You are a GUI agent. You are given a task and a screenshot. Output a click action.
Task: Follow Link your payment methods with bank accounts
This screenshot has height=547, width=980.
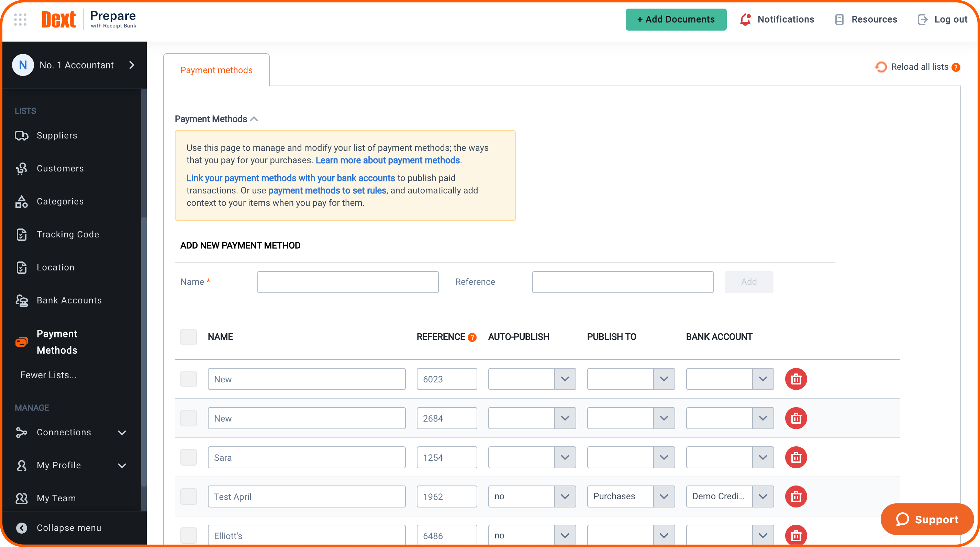[x=291, y=178]
